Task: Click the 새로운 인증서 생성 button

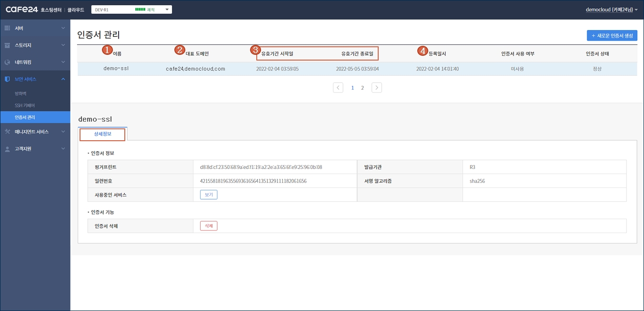Action: click(612, 36)
